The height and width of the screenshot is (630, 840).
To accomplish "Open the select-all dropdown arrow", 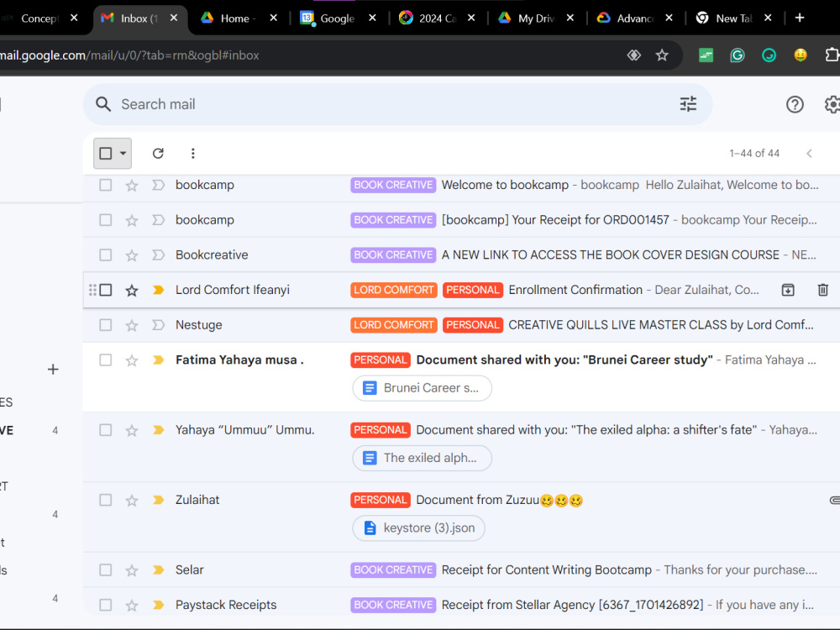I will 123,153.
